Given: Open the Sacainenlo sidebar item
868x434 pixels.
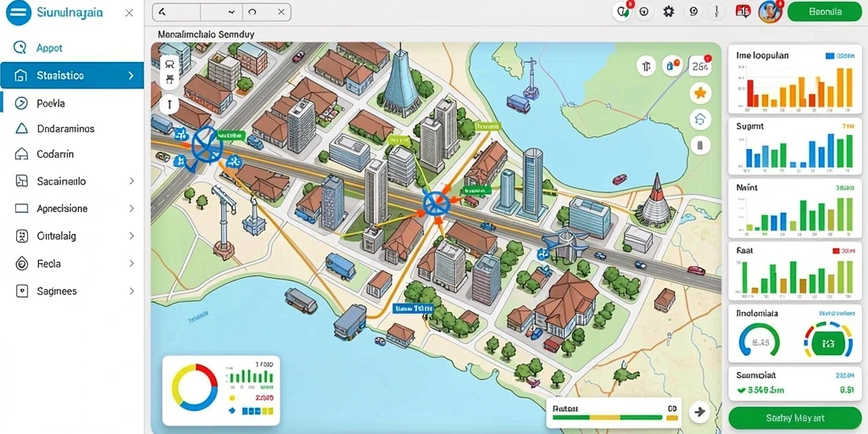Looking at the screenshot, I should 72,181.
